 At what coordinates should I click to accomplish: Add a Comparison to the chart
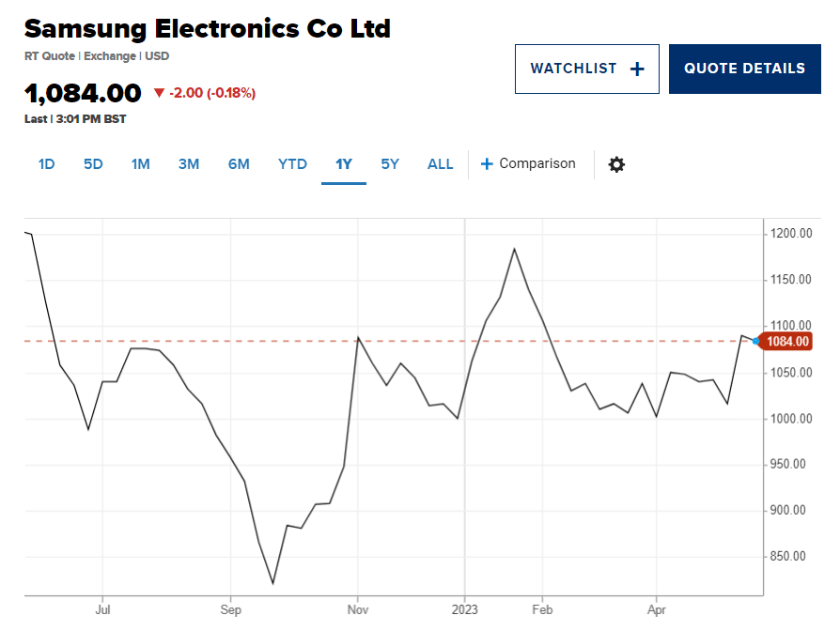(528, 163)
